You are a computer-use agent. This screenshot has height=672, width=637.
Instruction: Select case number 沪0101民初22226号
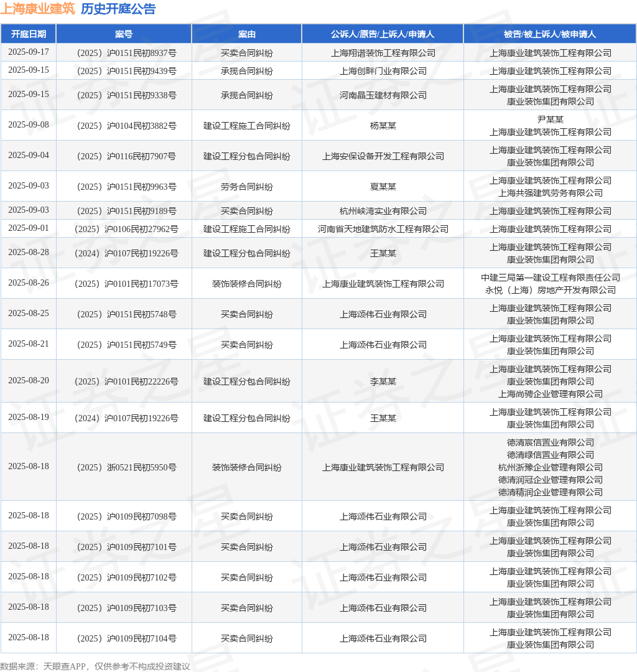point(127,381)
